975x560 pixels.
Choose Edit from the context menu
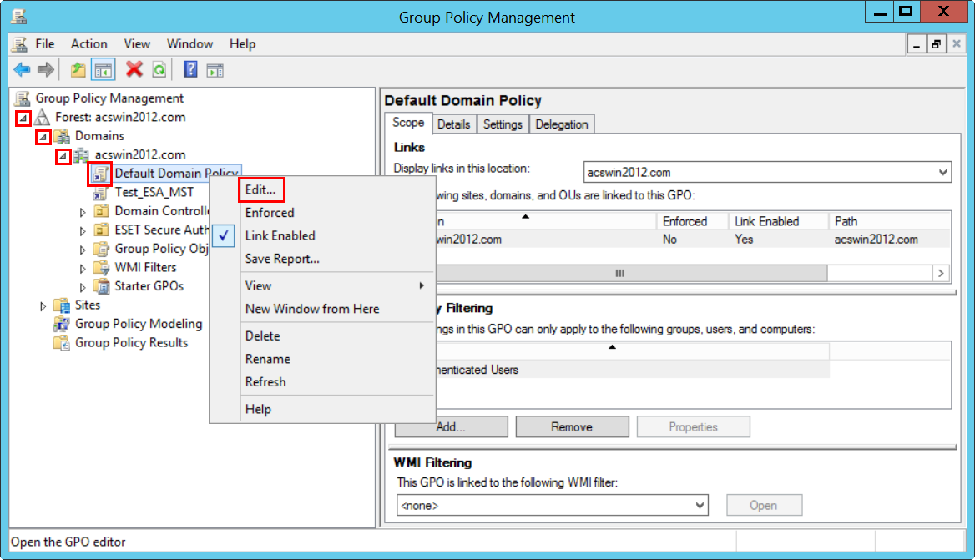coord(261,189)
